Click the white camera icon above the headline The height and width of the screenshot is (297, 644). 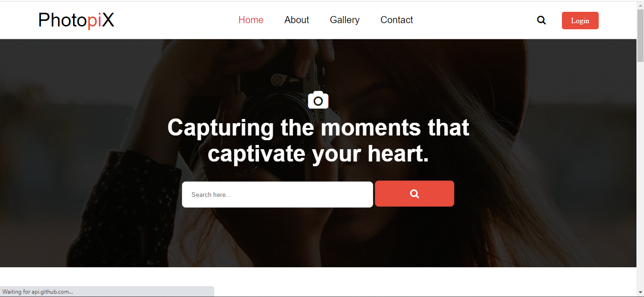(318, 100)
